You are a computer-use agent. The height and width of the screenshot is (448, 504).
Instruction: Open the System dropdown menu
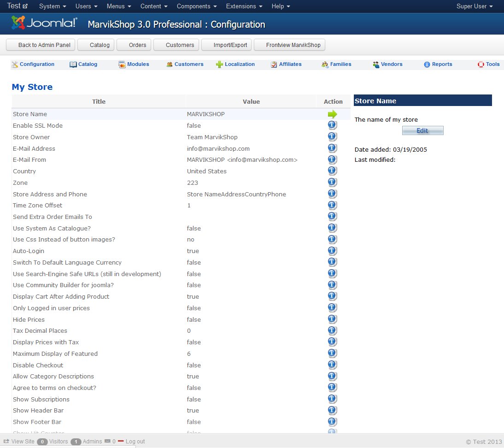click(53, 6)
